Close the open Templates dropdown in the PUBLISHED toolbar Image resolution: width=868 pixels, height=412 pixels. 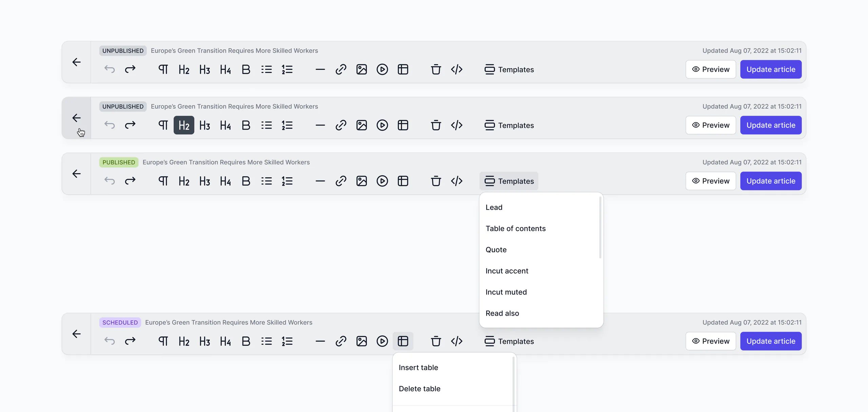click(x=509, y=181)
